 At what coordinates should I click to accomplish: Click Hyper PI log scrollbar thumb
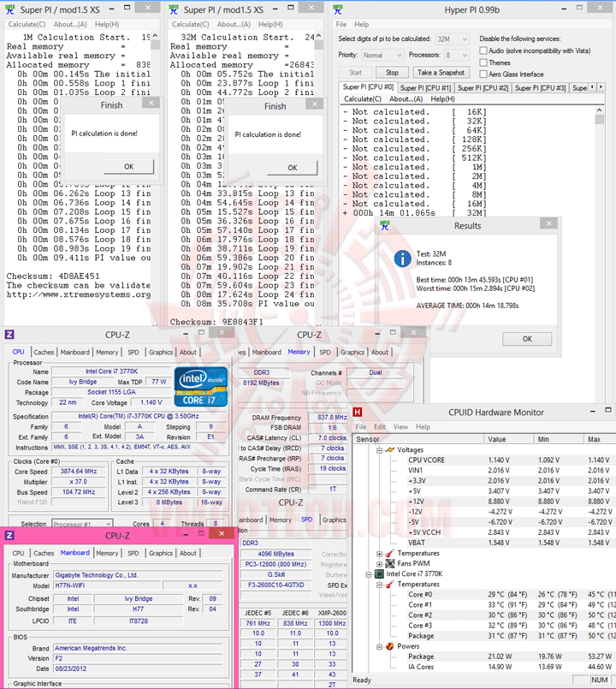[x=599, y=120]
